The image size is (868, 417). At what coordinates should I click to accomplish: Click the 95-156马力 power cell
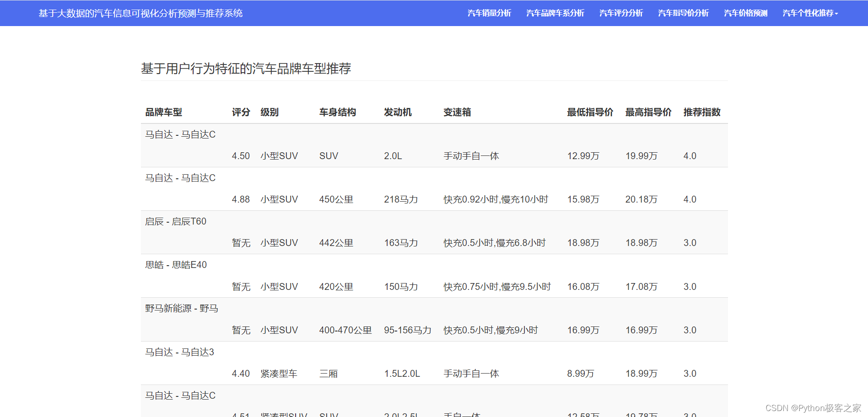(408, 330)
